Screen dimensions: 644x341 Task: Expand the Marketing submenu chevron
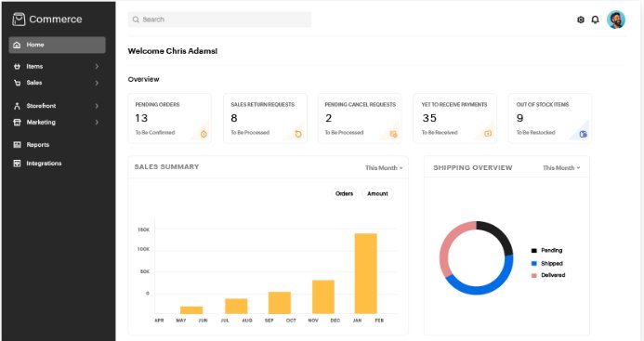click(97, 122)
